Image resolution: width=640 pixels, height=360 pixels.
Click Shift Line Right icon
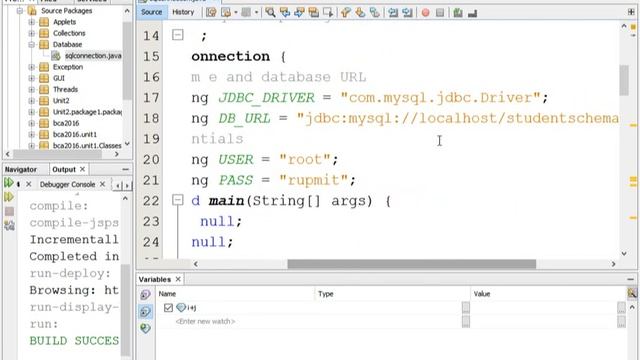[407, 13]
